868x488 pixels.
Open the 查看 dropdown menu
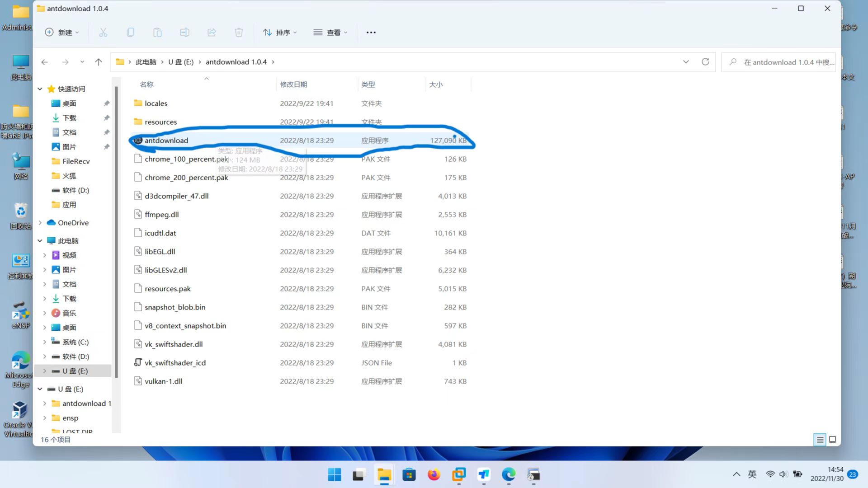point(330,32)
